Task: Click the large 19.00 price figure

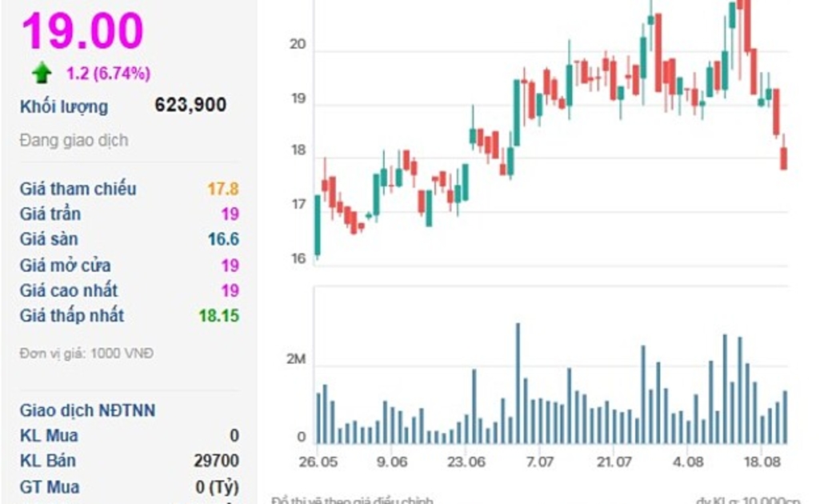Action: coord(82,30)
